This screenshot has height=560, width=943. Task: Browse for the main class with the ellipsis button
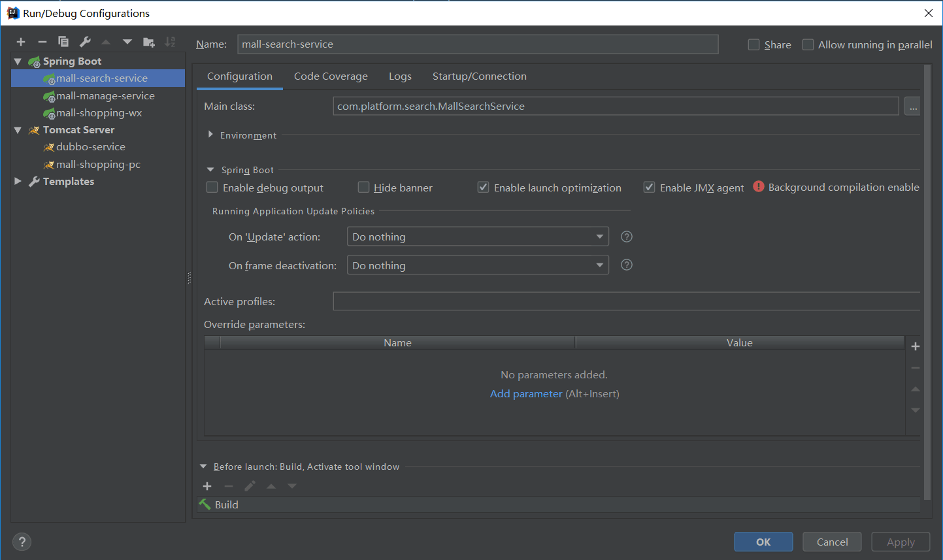(912, 107)
